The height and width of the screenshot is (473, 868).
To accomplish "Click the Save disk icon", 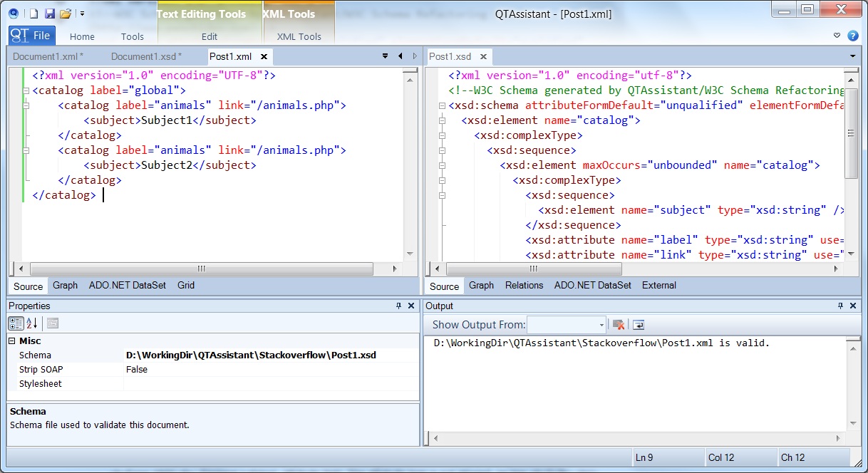I will click(x=49, y=14).
